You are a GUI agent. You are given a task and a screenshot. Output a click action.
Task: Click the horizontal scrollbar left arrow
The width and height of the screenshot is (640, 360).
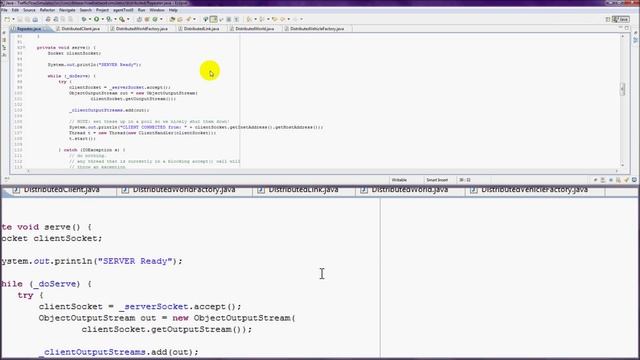pos(28,171)
